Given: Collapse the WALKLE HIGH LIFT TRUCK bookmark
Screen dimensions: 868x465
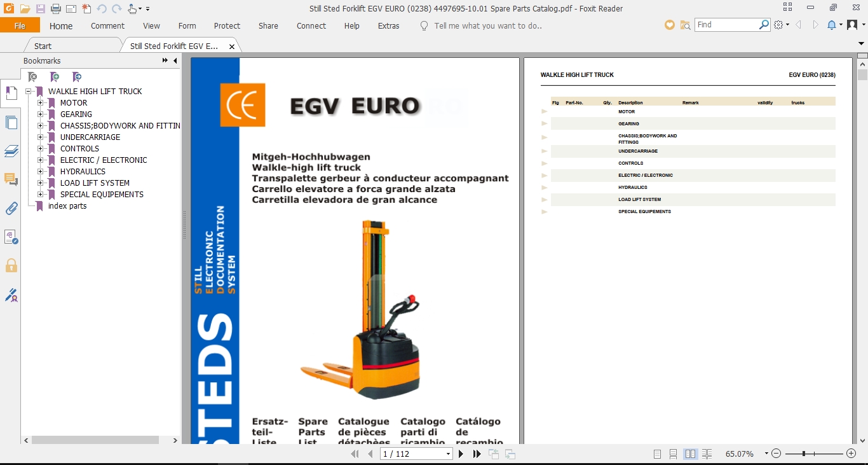Looking at the screenshot, I should coord(29,92).
